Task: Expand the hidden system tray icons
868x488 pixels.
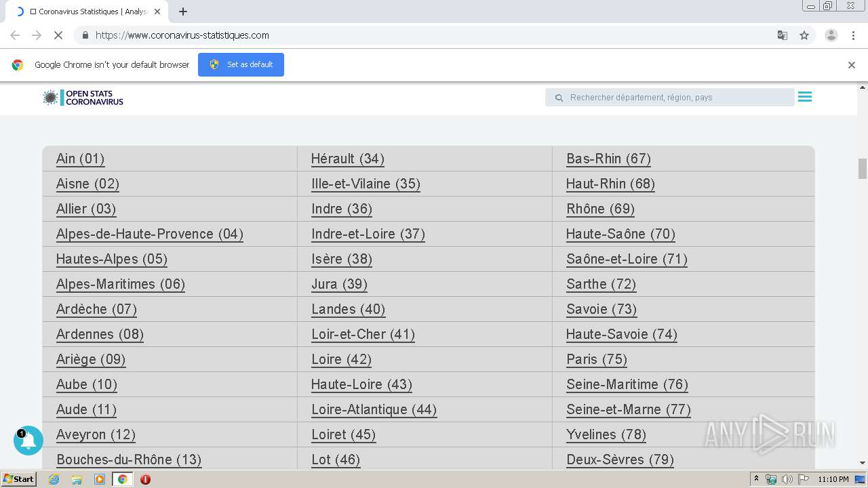Action: pyautogui.click(x=756, y=479)
